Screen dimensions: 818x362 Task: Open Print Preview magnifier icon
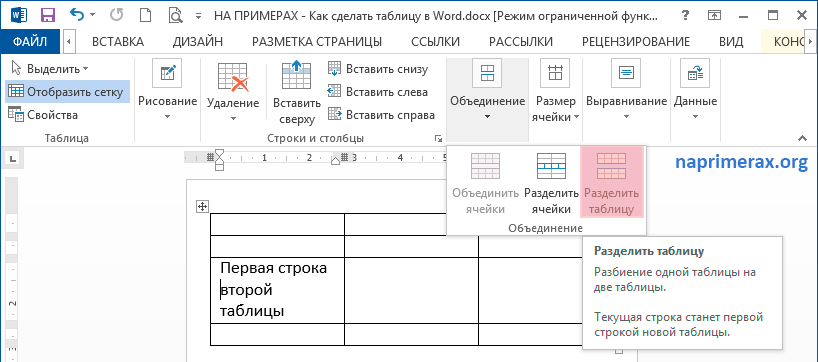coord(175,16)
